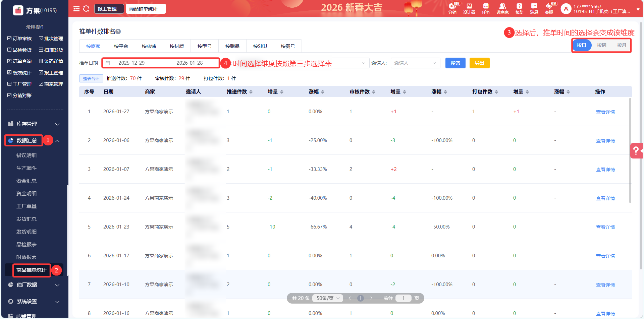This screenshot has height=319, width=644.
Task: Open the 客服 customer service icon
Action: tap(549, 8)
